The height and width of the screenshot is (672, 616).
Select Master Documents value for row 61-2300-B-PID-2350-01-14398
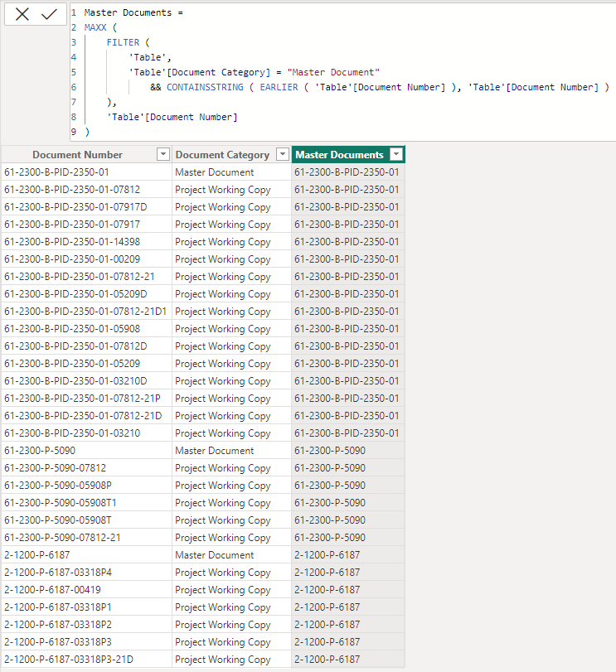click(x=348, y=242)
